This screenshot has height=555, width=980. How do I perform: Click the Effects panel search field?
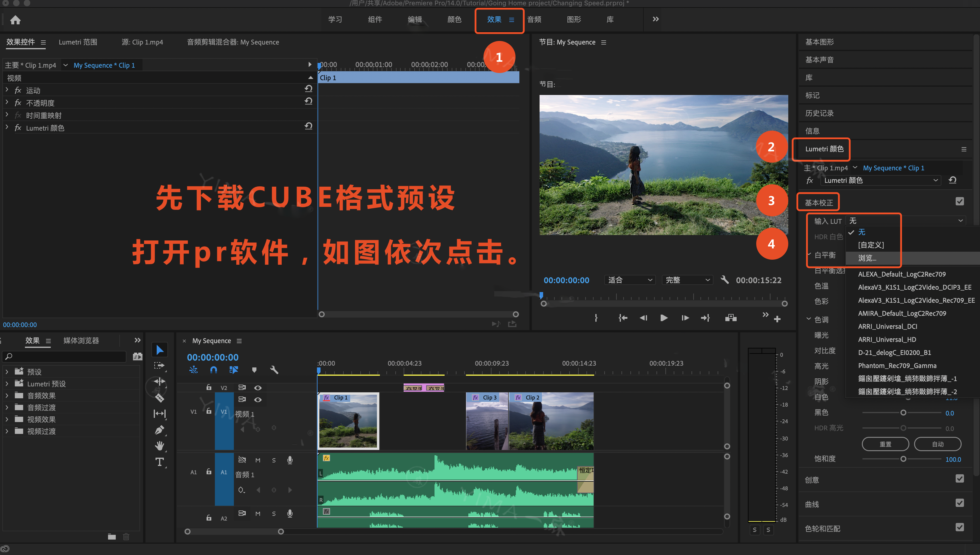(x=64, y=356)
